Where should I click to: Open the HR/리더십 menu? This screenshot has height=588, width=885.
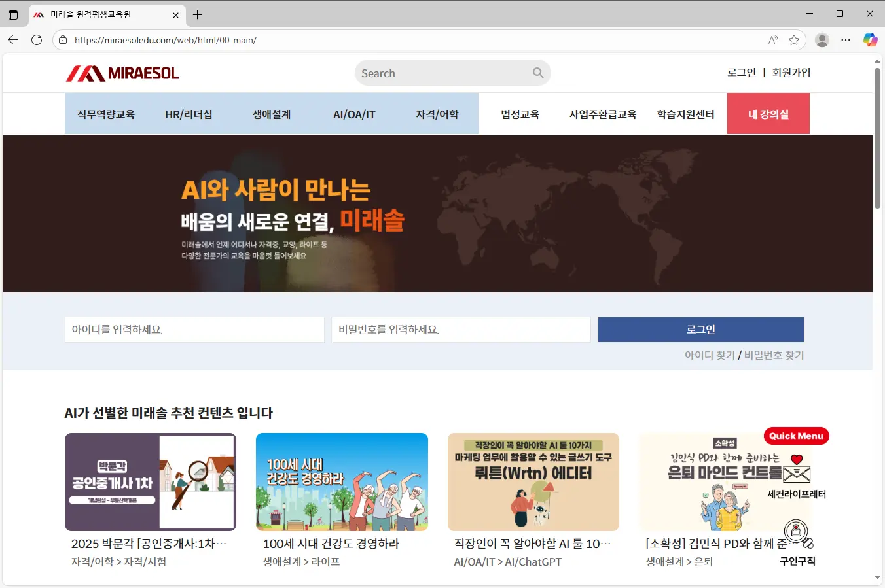coord(189,114)
